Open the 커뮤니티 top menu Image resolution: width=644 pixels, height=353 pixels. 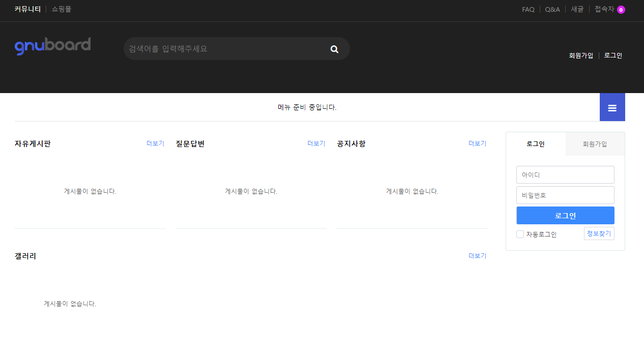click(27, 9)
